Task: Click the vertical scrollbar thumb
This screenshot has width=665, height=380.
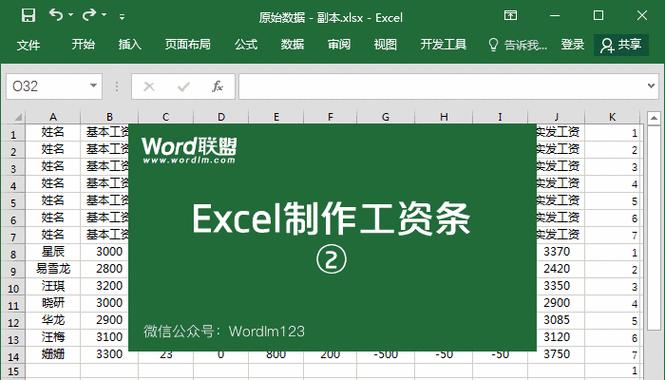Action: click(x=654, y=227)
